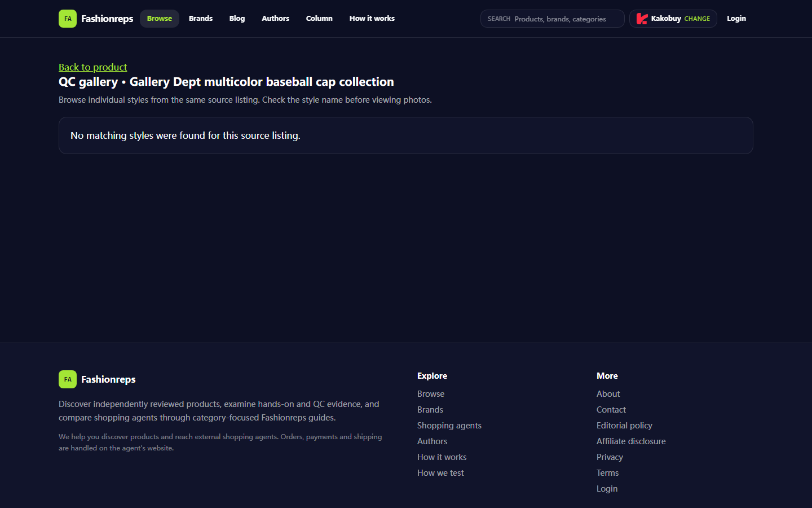
Task: View the Editorial policy link
Action: 624,426
